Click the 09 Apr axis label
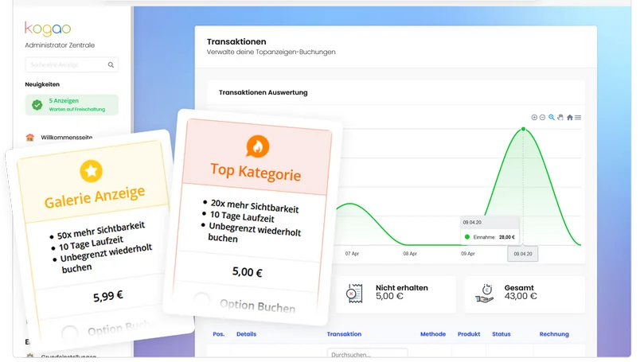Image resolution: width=644 pixels, height=362 pixels. pyautogui.click(x=468, y=254)
